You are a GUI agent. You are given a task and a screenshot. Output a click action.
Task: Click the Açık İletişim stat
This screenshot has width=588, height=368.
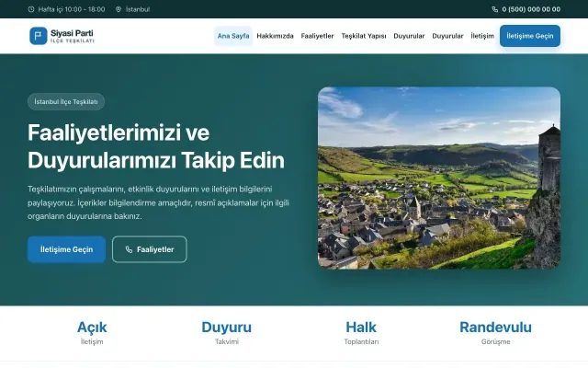[92, 333]
